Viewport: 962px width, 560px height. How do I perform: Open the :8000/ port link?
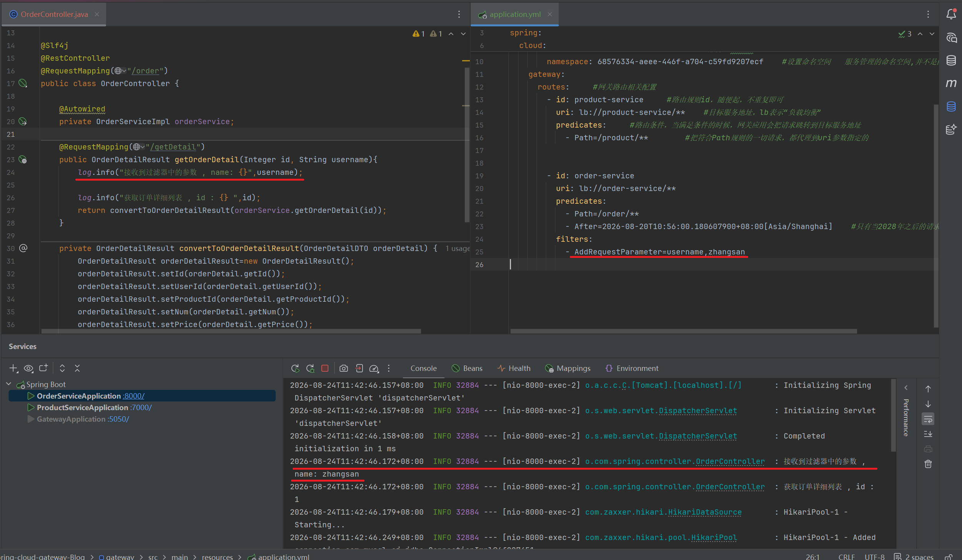[133, 396]
